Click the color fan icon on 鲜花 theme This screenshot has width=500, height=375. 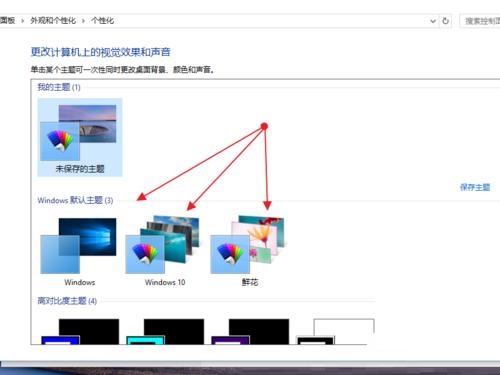point(230,254)
